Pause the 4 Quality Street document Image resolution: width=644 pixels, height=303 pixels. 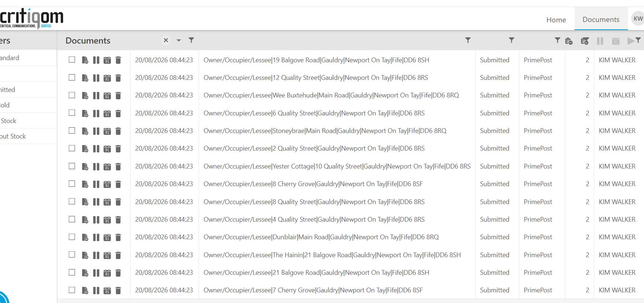tap(96, 220)
